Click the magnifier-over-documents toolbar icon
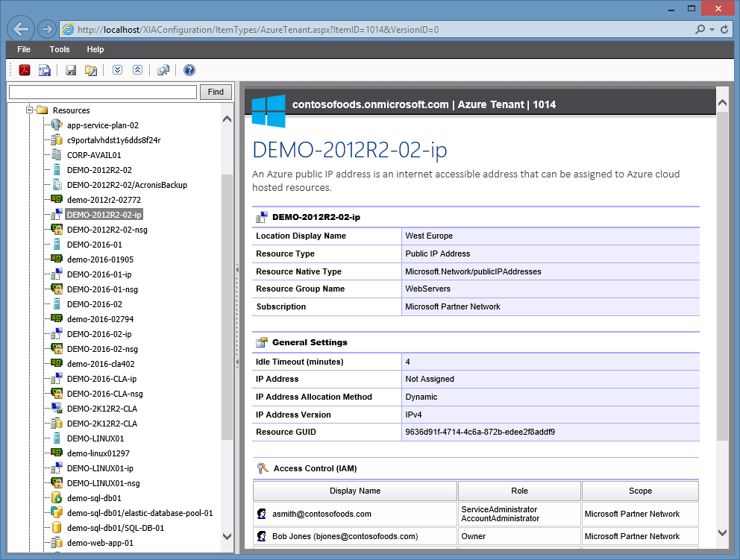740x560 pixels. [x=163, y=70]
